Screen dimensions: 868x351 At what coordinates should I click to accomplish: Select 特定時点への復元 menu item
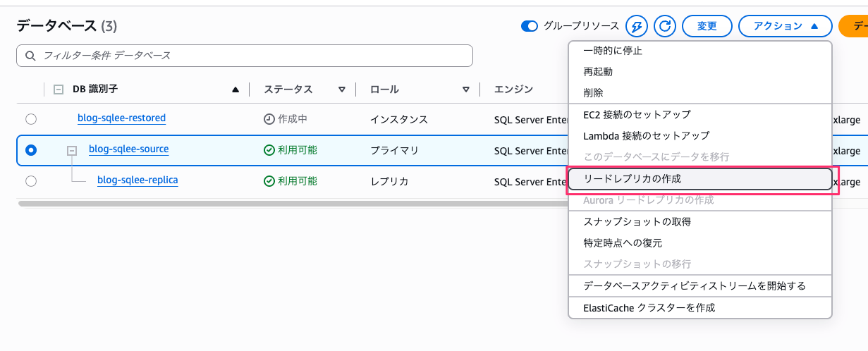pos(700,242)
